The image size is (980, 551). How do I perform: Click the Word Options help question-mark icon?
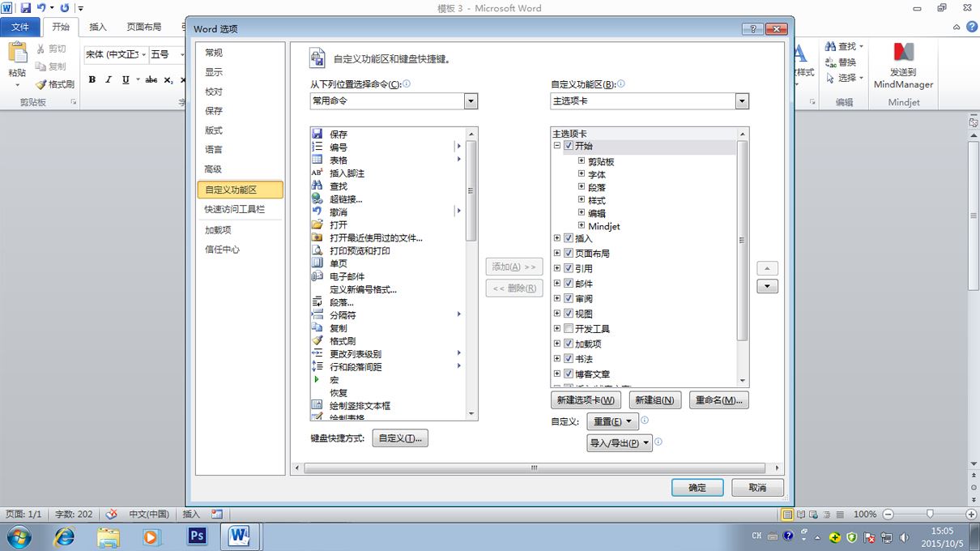[752, 28]
